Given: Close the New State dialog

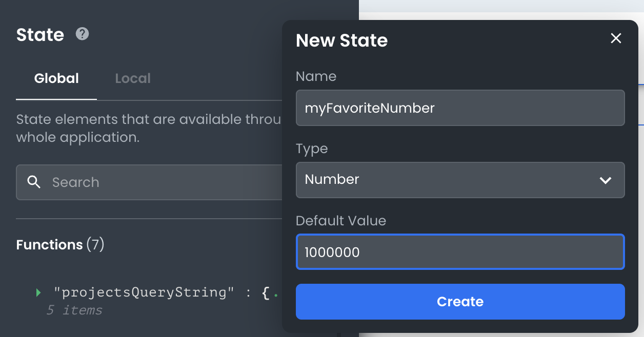Looking at the screenshot, I should (x=616, y=38).
